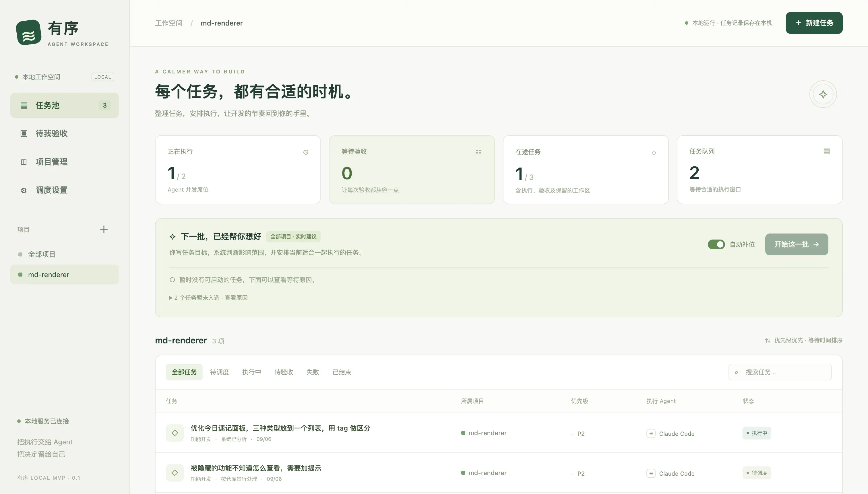Screen dimensions: 868x494
Task: Switch to the 失败 tab
Action: tap(313, 372)
